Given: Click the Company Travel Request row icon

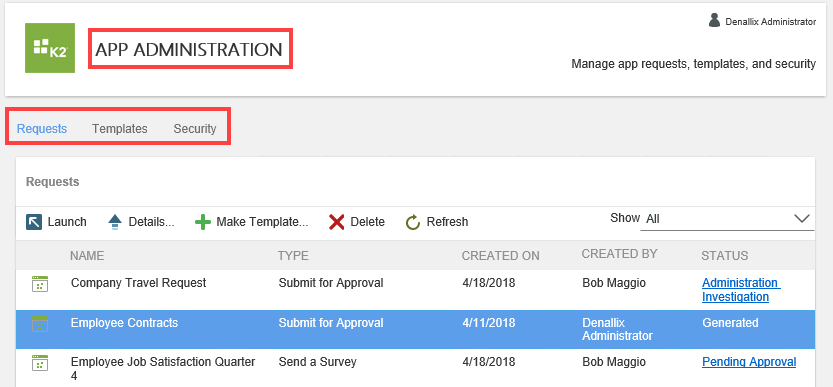Looking at the screenshot, I should [x=40, y=284].
